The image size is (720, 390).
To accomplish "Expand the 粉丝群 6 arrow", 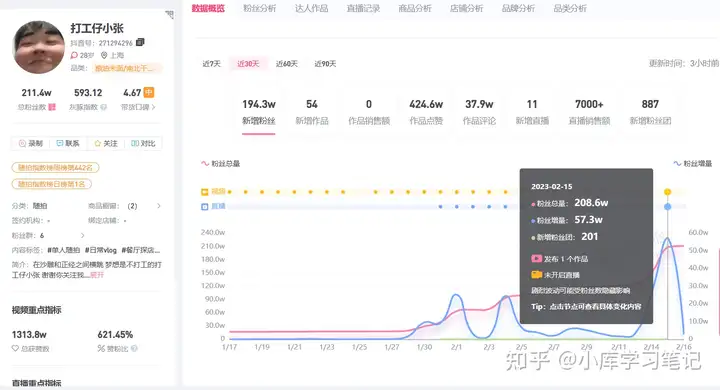I will (x=83, y=235).
